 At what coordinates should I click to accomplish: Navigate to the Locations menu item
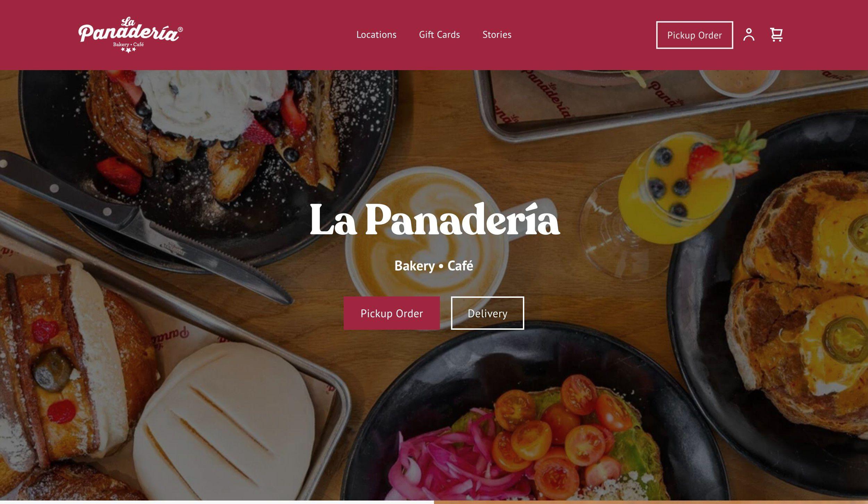coord(376,35)
